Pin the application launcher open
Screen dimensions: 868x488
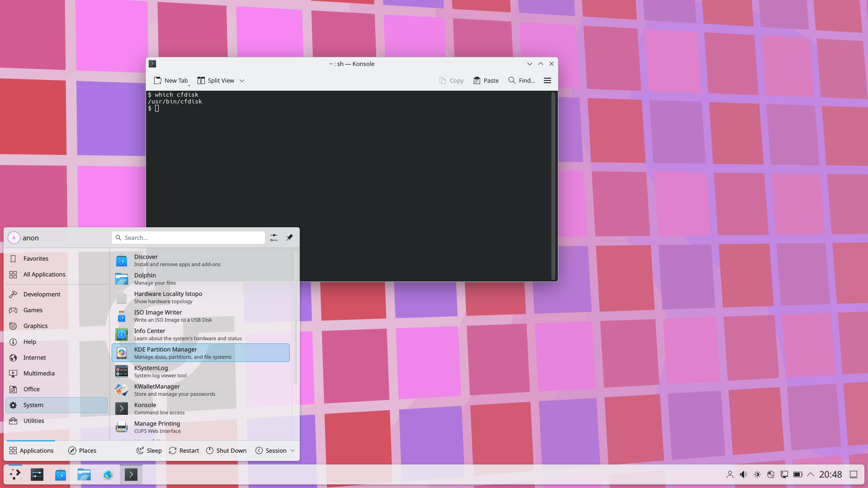tap(289, 238)
